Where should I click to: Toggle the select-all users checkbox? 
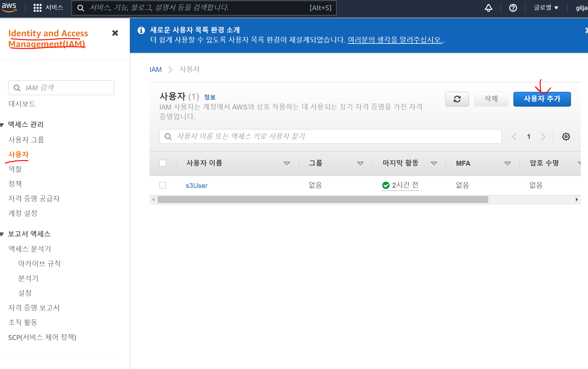pos(163,163)
